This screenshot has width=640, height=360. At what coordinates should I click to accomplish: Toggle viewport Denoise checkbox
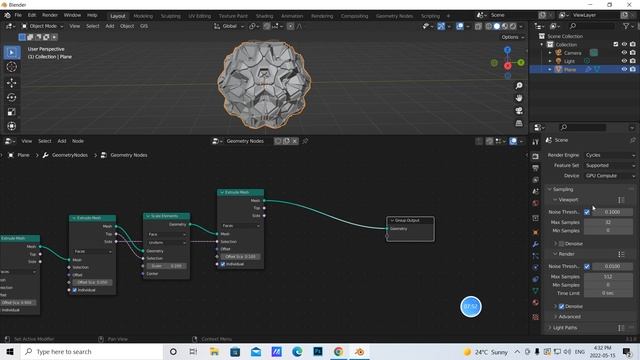(561, 244)
